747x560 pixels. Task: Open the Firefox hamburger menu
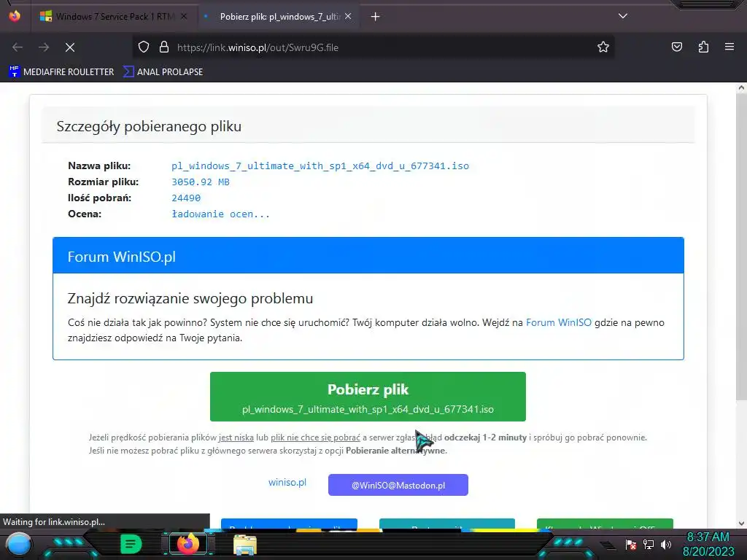pyautogui.click(x=729, y=47)
